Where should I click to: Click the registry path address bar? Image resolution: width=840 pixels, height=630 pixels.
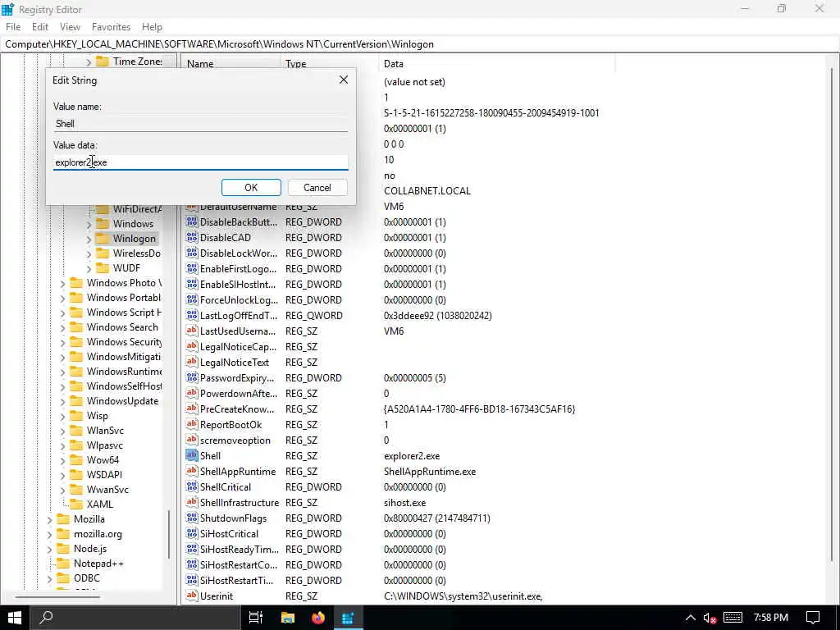(420, 44)
